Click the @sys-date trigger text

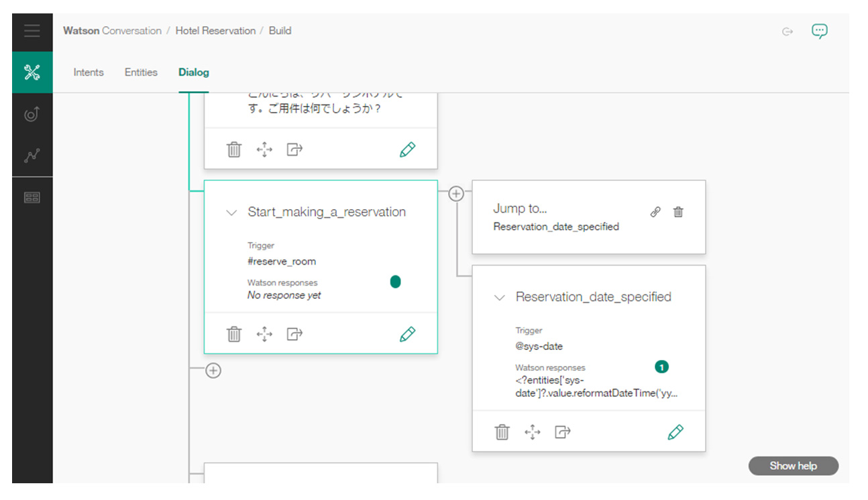click(x=539, y=347)
